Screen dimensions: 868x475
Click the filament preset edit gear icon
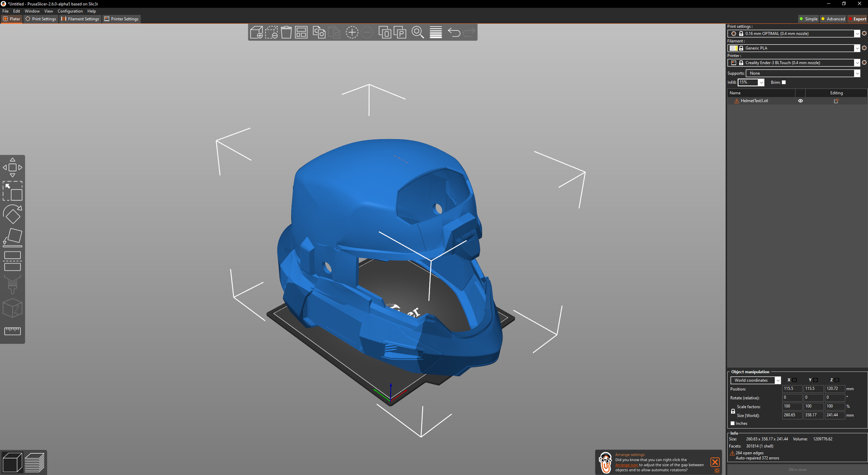point(864,48)
